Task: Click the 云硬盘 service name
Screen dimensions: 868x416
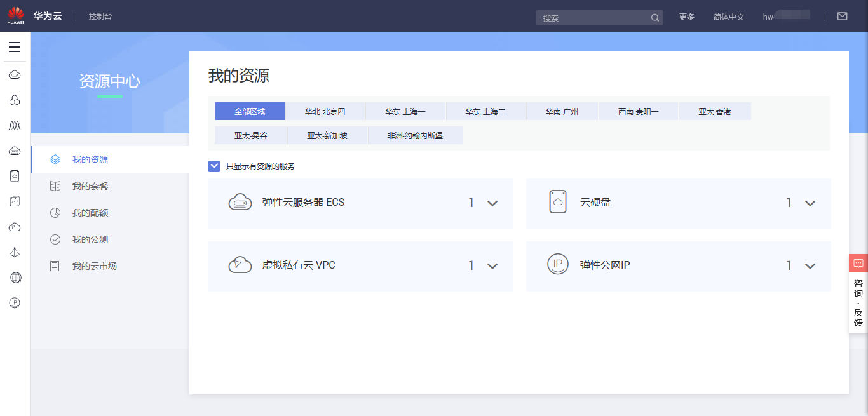Action: [595, 203]
